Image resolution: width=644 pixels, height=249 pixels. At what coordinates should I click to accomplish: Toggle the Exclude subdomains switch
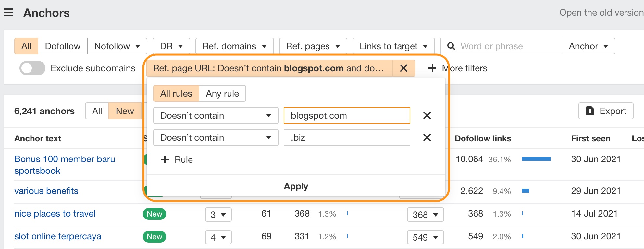click(x=32, y=68)
